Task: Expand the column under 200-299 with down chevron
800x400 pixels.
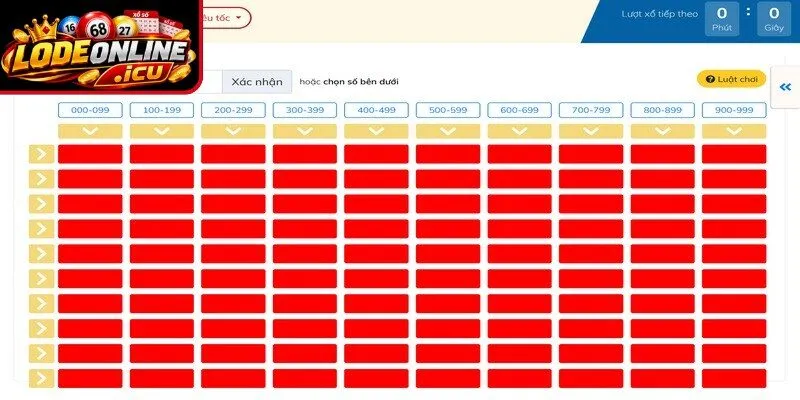Action: coord(233,131)
